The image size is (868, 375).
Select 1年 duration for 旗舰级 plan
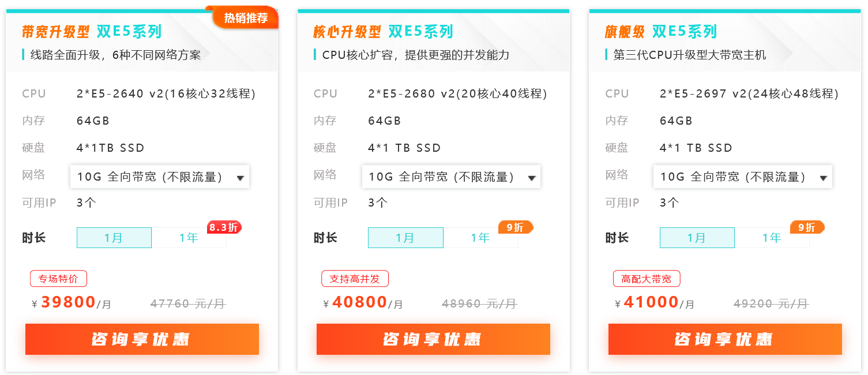772,238
